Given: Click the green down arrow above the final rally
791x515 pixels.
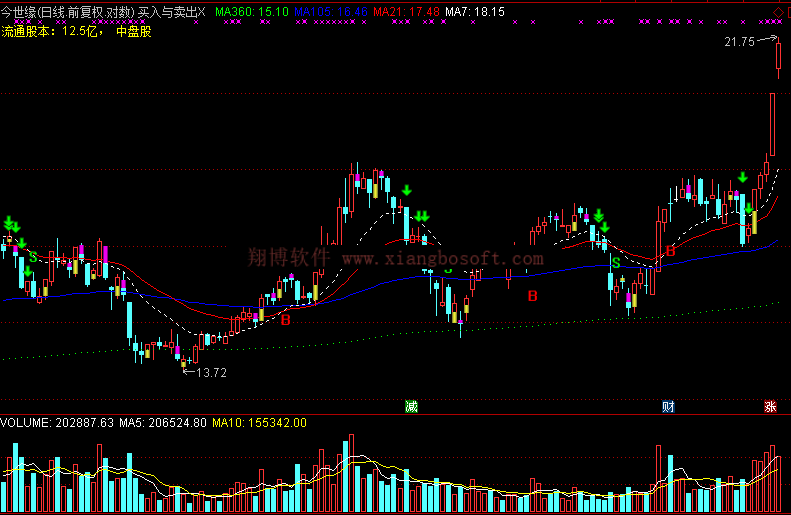Looking at the screenshot, I should tap(743, 177).
